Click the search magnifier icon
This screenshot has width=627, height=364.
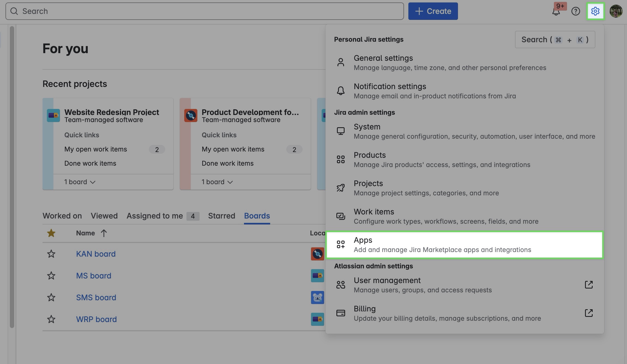(14, 11)
